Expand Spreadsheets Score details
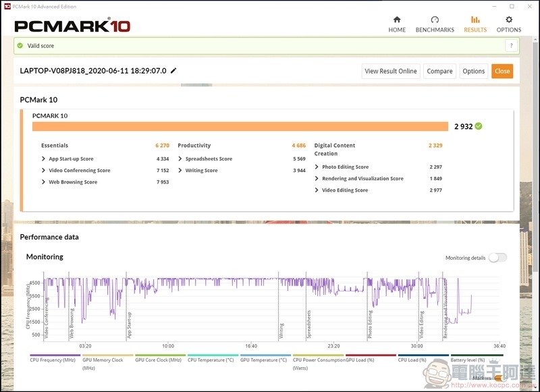The width and height of the screenshot is (540, 392). 181,159
